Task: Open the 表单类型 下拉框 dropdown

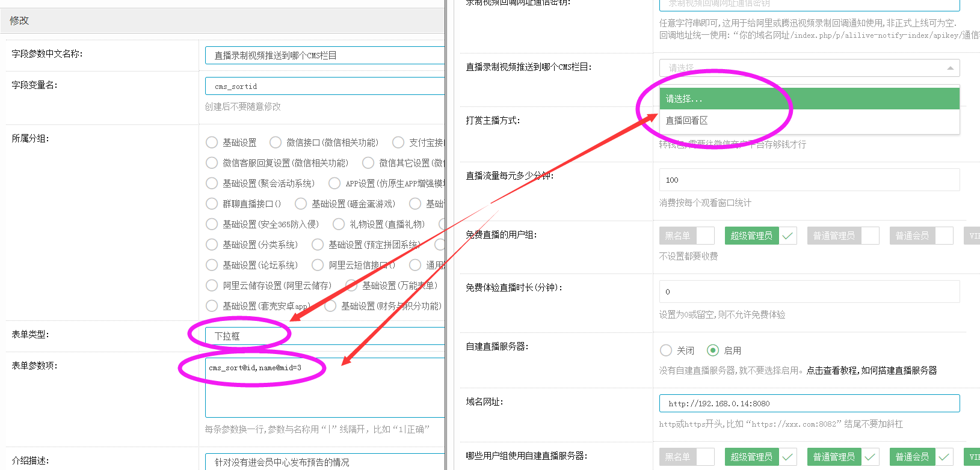Action: click(325, 336)
